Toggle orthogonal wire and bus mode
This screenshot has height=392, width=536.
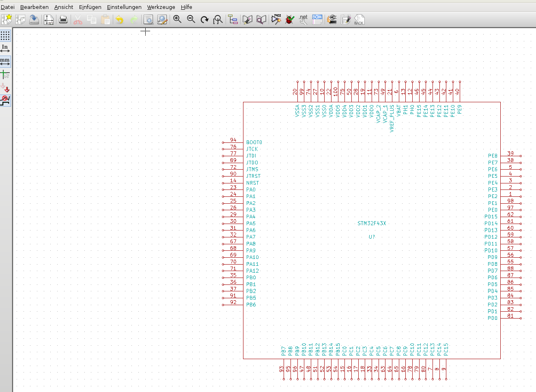(5, 101)
